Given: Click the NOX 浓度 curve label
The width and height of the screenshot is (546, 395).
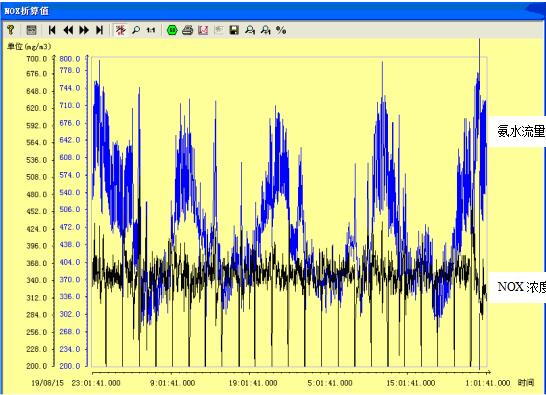Looking at the screenshot, I should point(521,287).
